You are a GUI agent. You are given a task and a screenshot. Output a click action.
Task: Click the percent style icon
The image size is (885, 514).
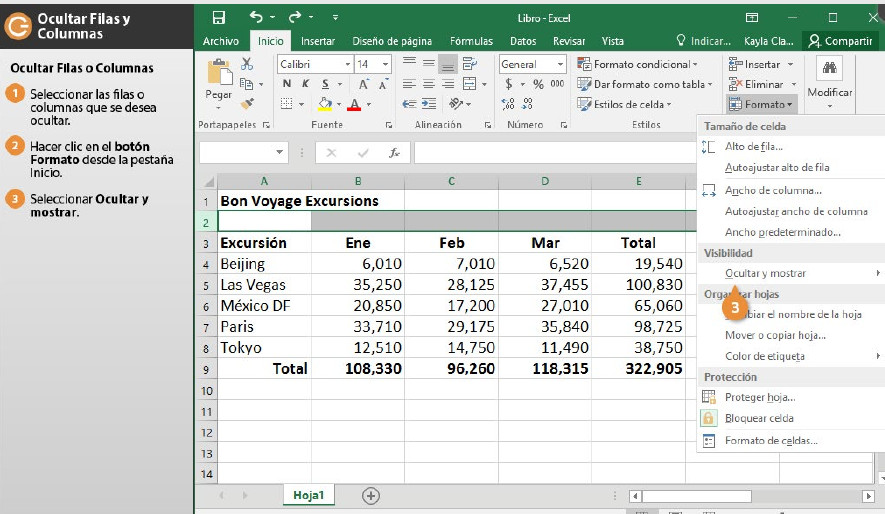[538, 84]
